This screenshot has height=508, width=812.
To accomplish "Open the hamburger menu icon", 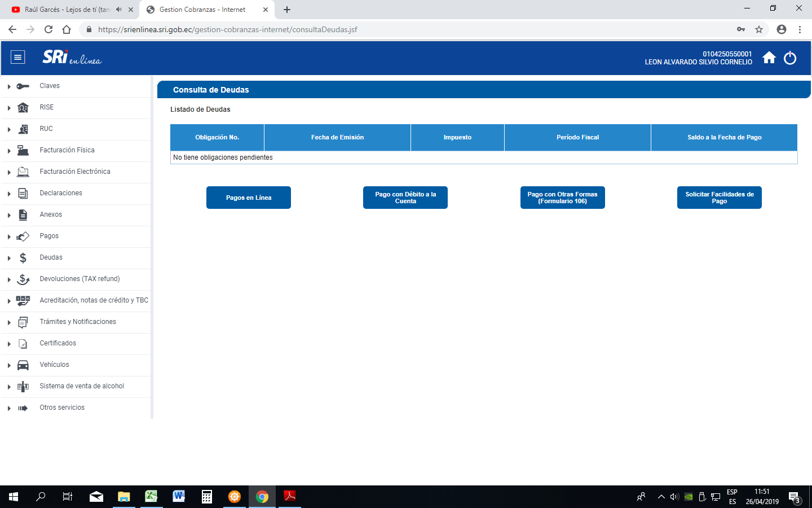I will coord(18,57).
